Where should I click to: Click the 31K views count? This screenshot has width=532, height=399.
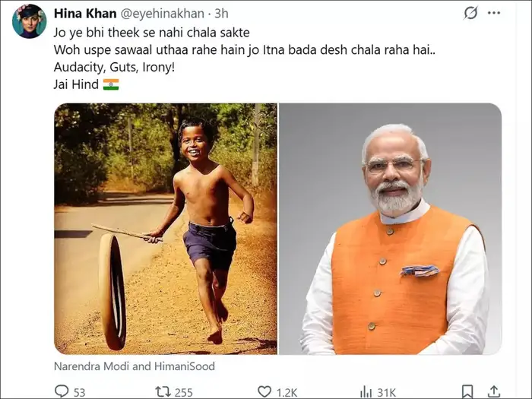[387, 392]
